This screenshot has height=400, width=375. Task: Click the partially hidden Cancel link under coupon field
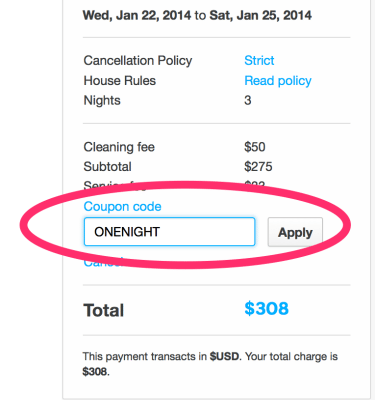(103, 262)
